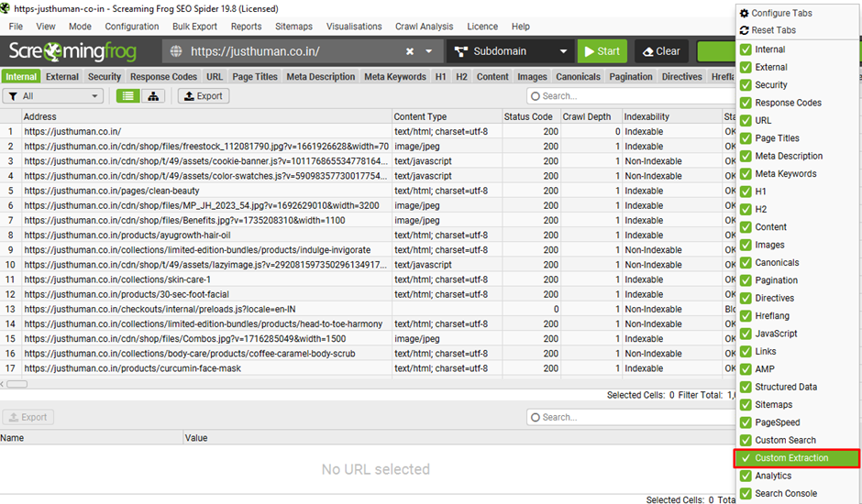Toggle the JavaScript checkbox
Viewport: 862px width, 504px height.
coord(746,334)
